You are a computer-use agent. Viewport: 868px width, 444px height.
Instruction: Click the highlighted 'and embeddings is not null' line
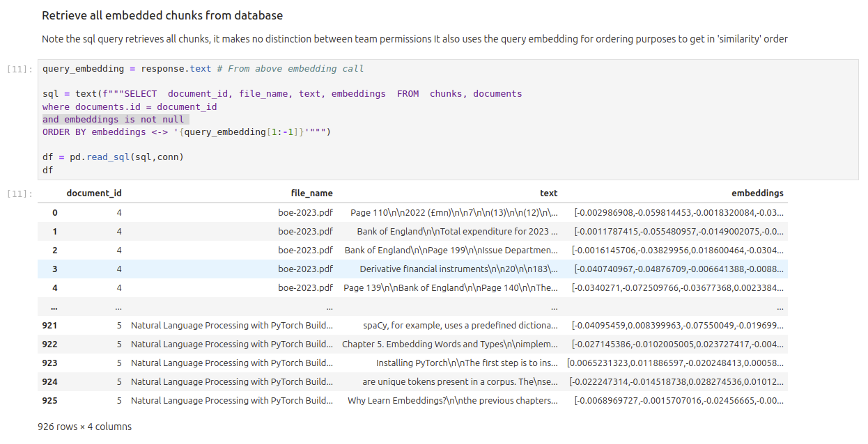113,119
